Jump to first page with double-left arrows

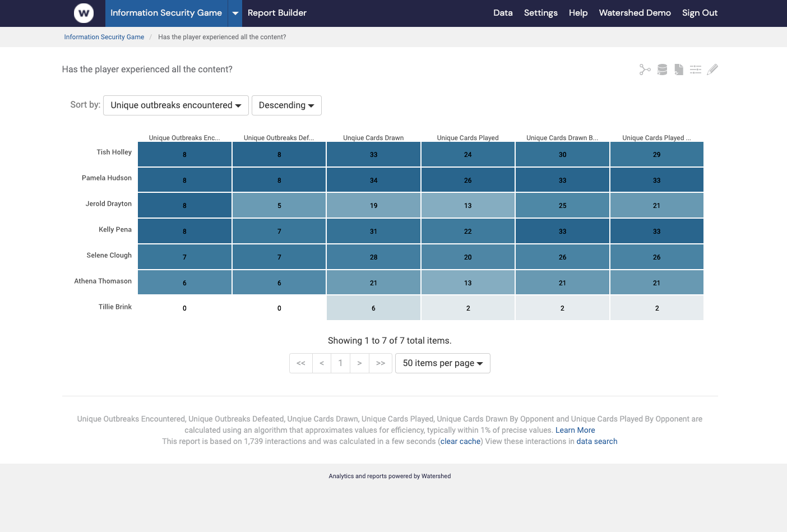[301, 363]
